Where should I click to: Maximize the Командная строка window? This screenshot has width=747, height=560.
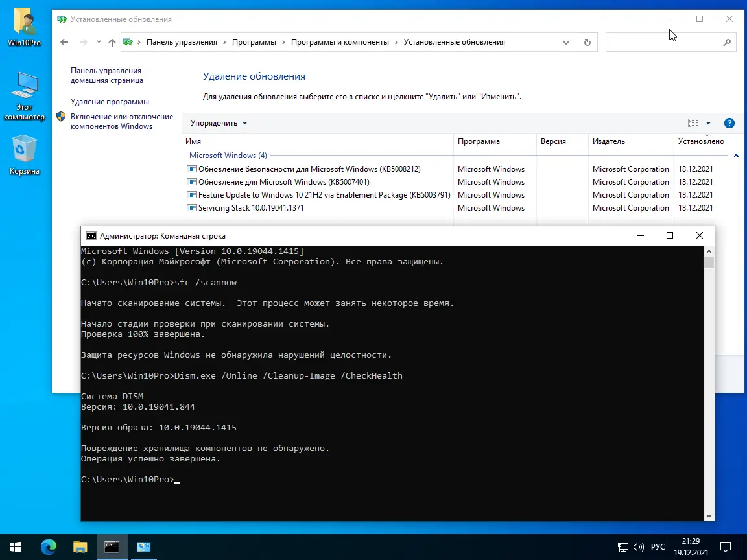pos(670,236)
